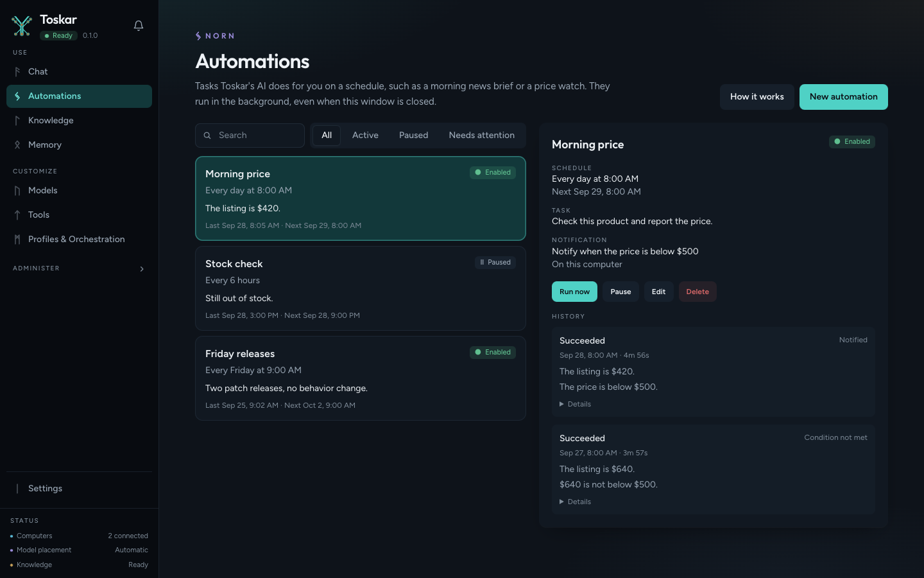The width and height of the screenshot is (924, 578).
Task: Click the Chat sidebar icon
Action: coord(17,72)
